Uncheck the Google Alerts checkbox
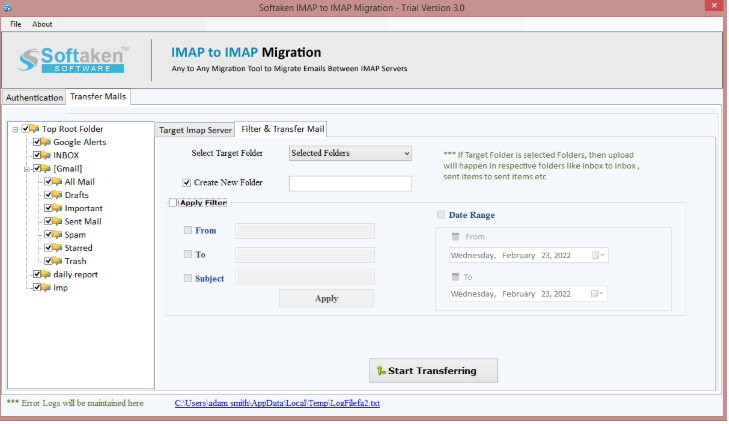Screen dimensions: 729x424 37,142
